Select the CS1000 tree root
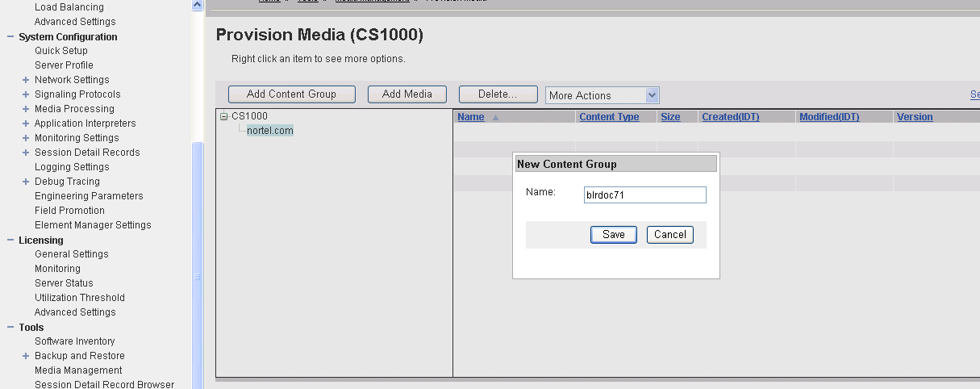The image size is (980, 389). point(249,116)
